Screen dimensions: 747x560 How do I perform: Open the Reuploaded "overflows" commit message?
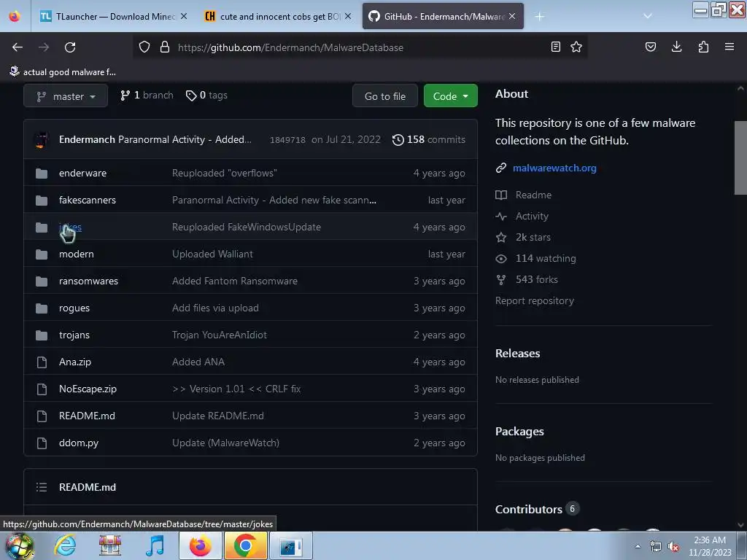pyautogui.click(x=225, y=174)
